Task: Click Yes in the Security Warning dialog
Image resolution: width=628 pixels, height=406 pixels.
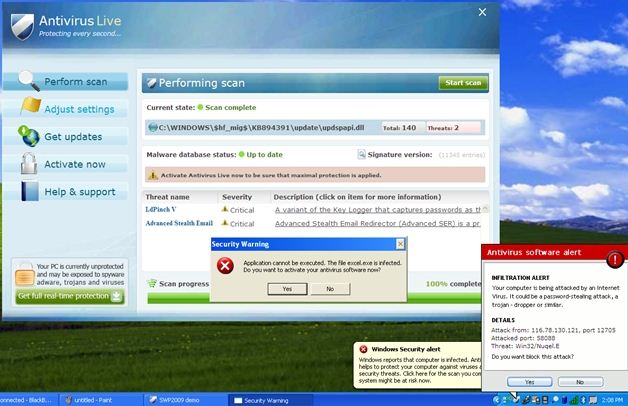Action: tap(287, 289)
